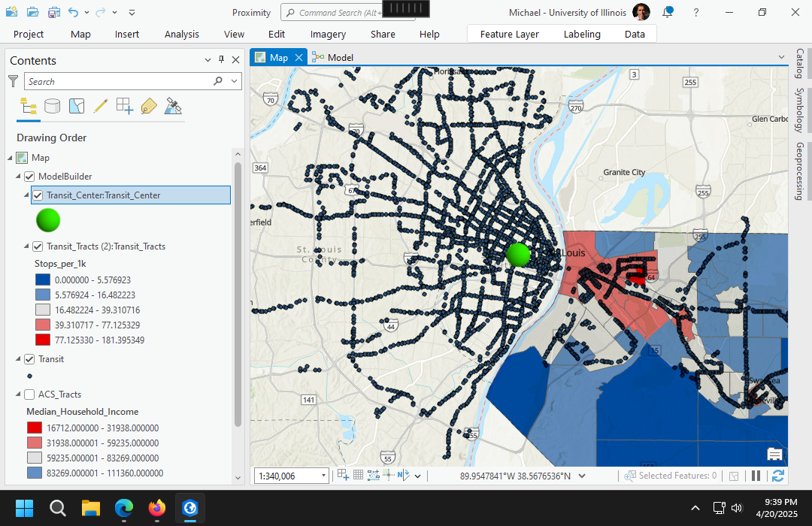812x526 pixels.
Task: Switch to List By Snapping icon
Action: coord(124,106)
